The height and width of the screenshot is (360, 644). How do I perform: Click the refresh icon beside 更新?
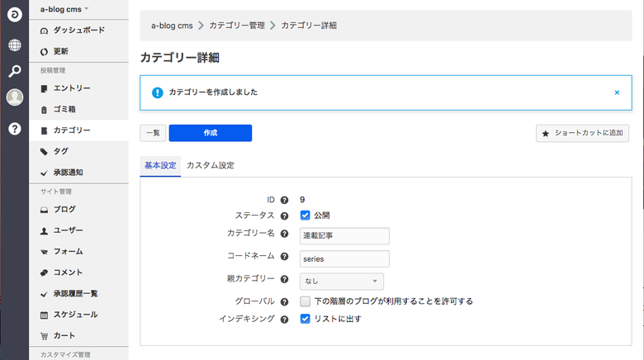pyautogui.click(x=44, y=52)
